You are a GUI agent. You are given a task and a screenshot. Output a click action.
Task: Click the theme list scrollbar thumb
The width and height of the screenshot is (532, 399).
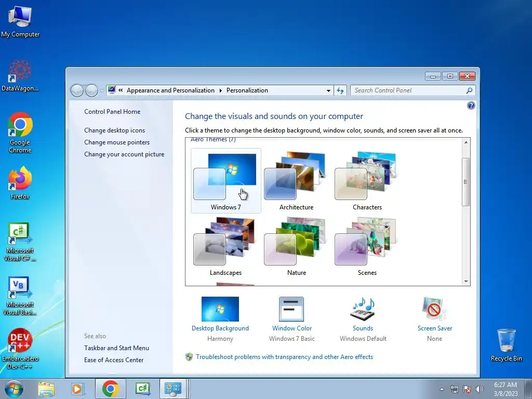pos(466,182)
